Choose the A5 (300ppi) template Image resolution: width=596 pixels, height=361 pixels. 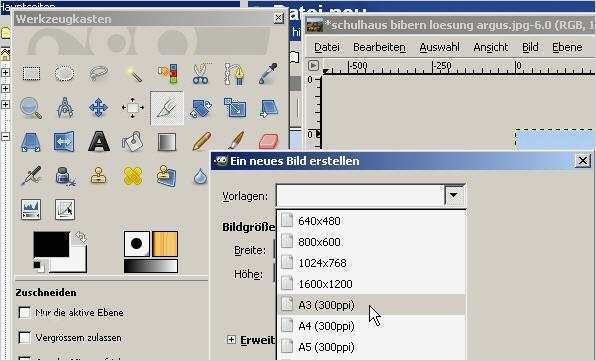pos(372,347)
